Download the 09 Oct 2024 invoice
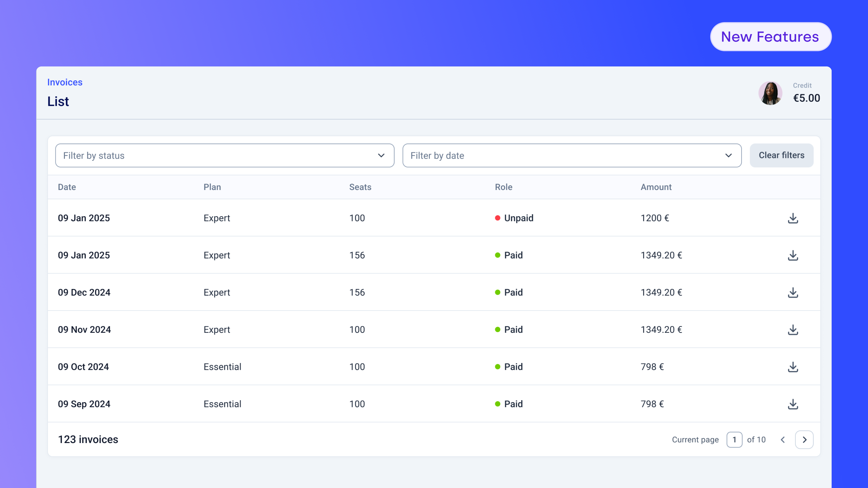868x488 pixels. [793, 367]
